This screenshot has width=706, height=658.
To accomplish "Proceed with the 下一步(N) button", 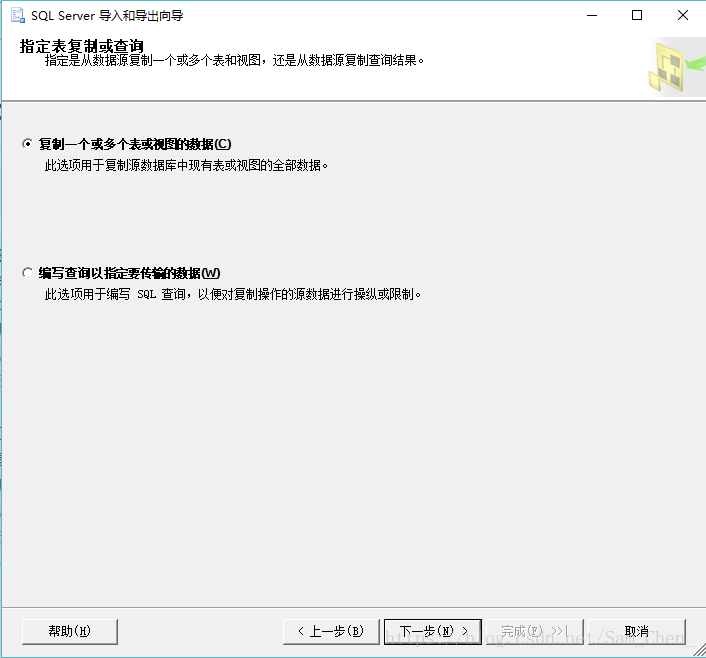I will point(433,631).
